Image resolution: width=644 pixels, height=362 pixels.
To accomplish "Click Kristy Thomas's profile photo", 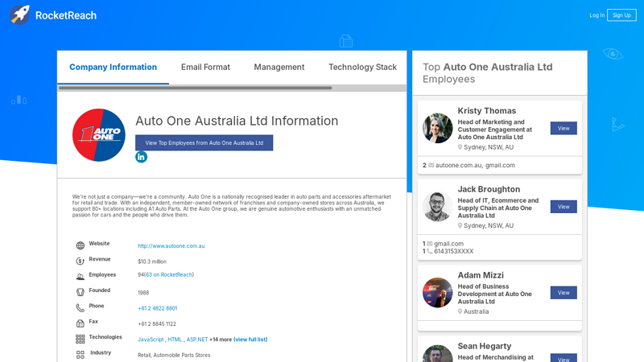I will 437,129.
